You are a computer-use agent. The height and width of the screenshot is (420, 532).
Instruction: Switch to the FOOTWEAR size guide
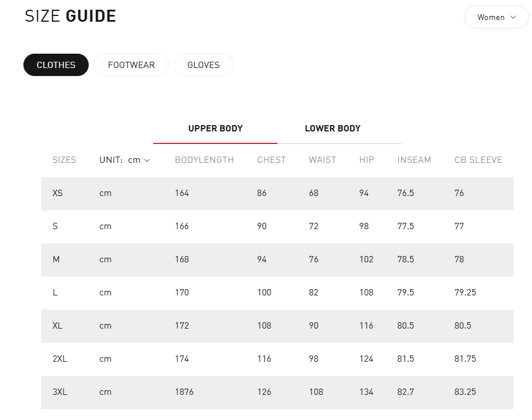tap(131, 65)
